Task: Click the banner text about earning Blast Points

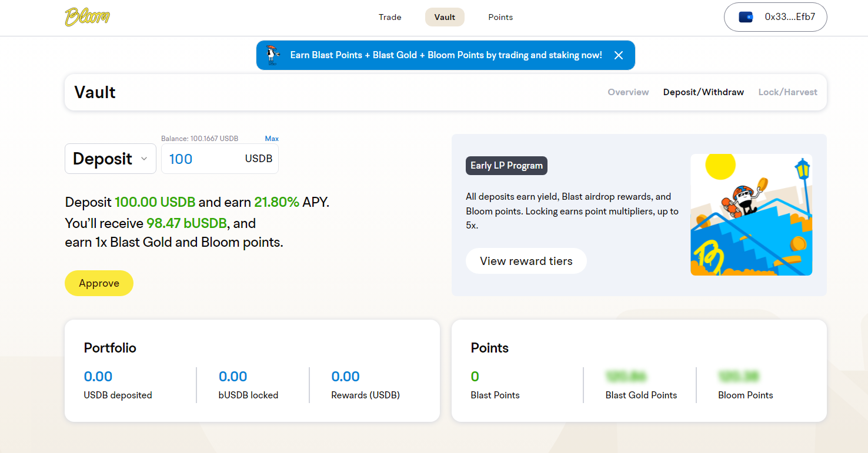Action: pos(446,55)
